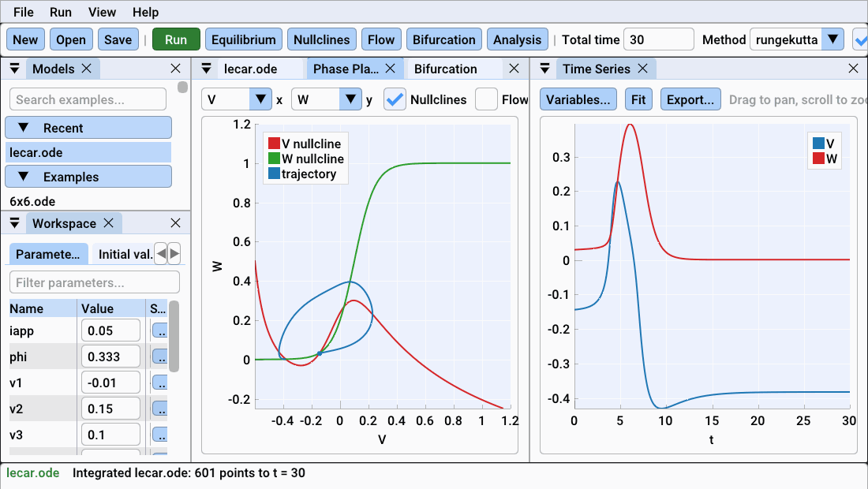The width and height of the screenshot is (868, 489).
Task: Open the center panel dropdown menu arrow
Action: pos(206,69)
